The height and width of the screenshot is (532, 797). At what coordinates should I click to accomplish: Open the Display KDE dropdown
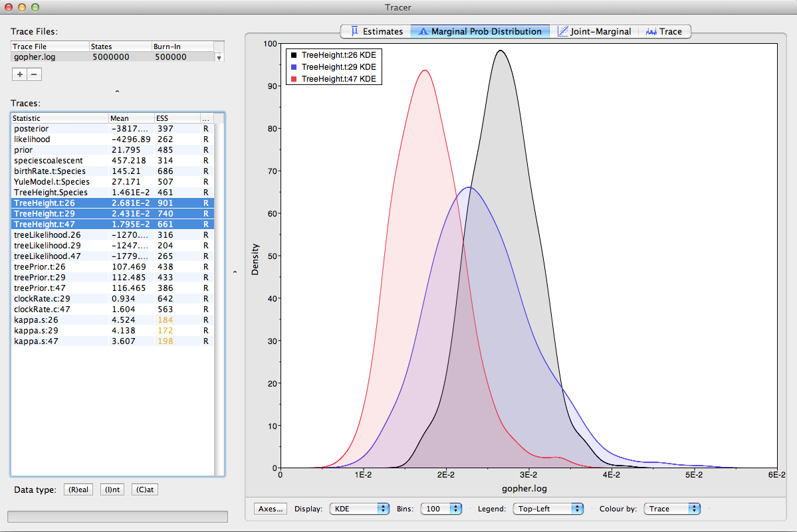[359, 509]
